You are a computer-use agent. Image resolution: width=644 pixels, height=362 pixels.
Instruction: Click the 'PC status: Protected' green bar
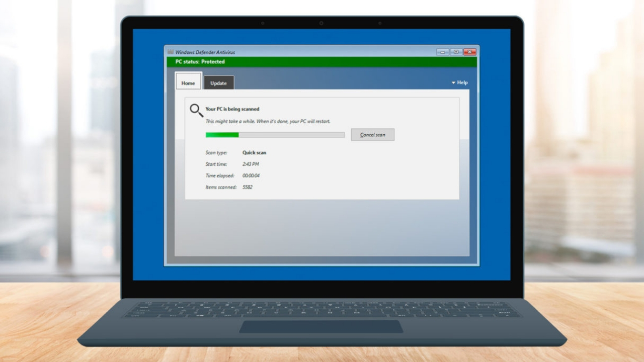(x=322, y=62)
